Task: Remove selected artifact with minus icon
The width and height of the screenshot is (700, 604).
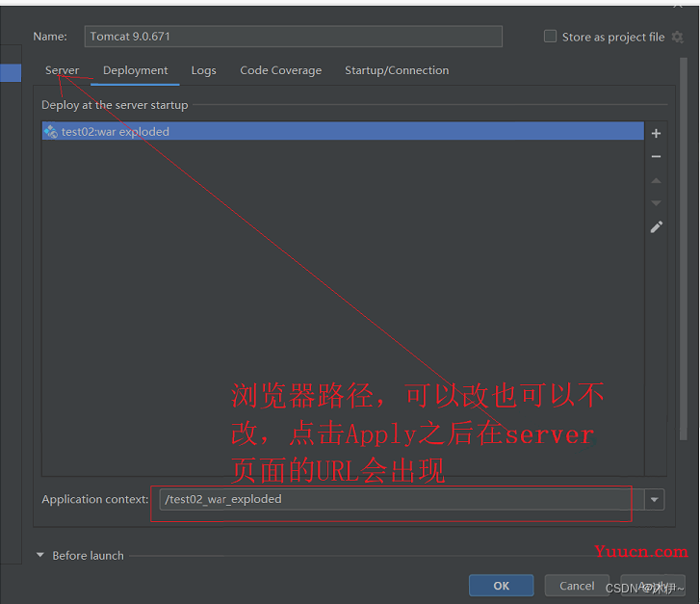Action: [656, 156]
